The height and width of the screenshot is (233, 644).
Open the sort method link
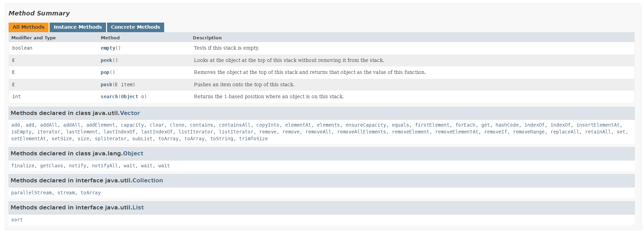point(17,220)
